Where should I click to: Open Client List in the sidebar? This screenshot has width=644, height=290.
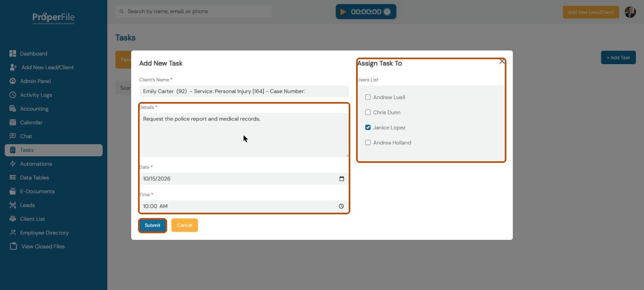[53, 219]
